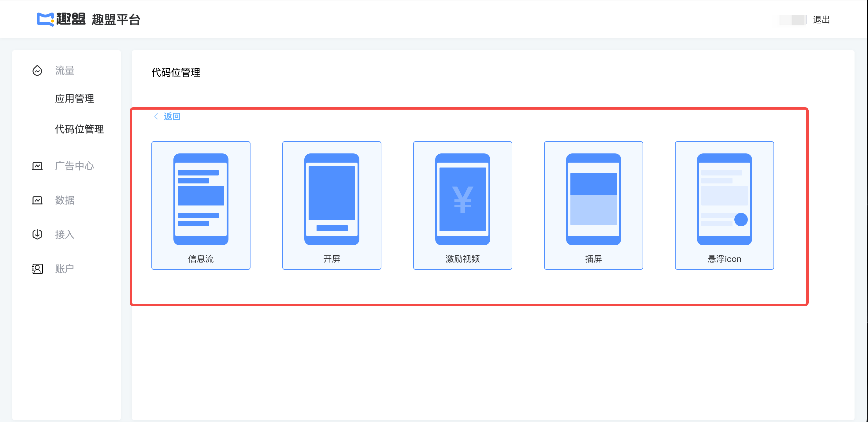Screen dimensions: 868x422
Task: Open the 数据 menu item
Action: tap(65, 200)
